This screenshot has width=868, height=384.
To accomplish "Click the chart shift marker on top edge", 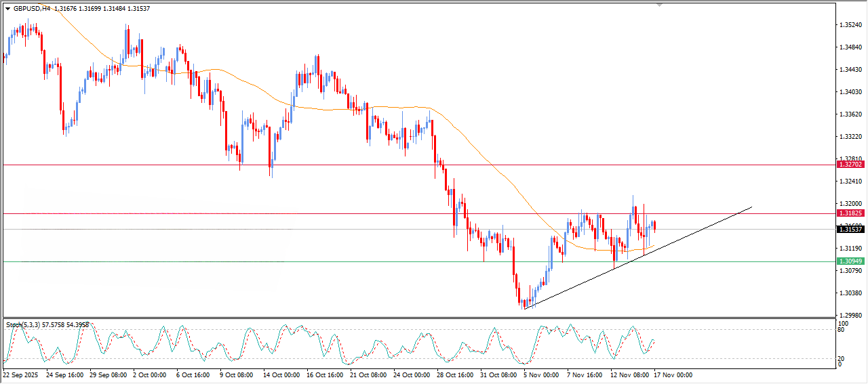I will [659, 5].
